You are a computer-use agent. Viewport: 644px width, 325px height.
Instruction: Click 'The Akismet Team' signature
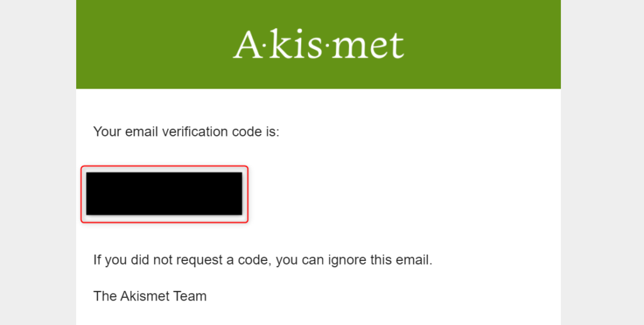(150, 296)
